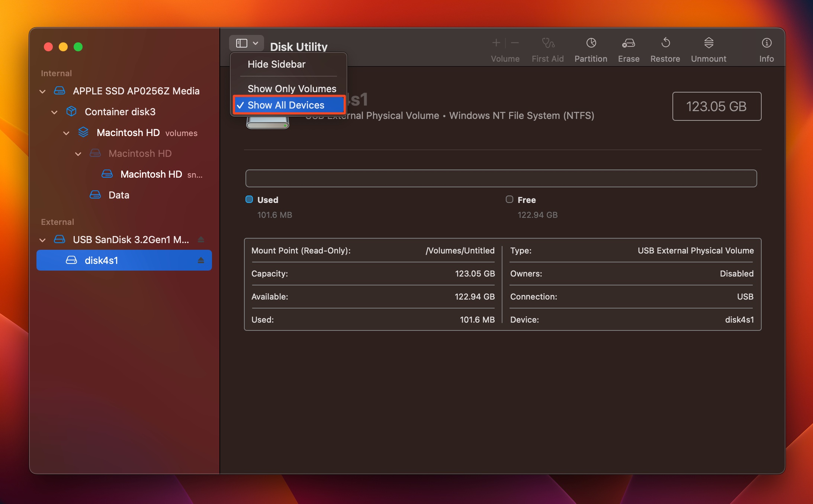Click the Internal section header
This screenshot has width=813, height=504.
[x=56, y=73]
